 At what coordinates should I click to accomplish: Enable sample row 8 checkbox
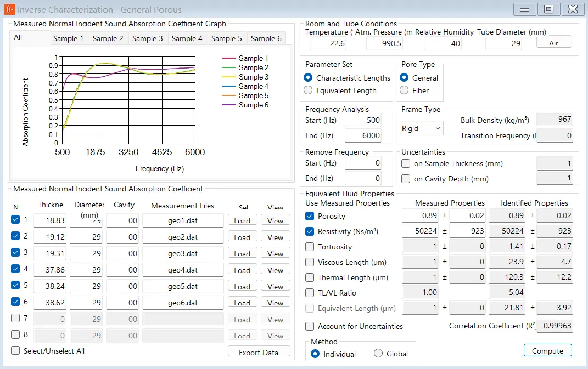pyautogui.click(x=15, y=334)
